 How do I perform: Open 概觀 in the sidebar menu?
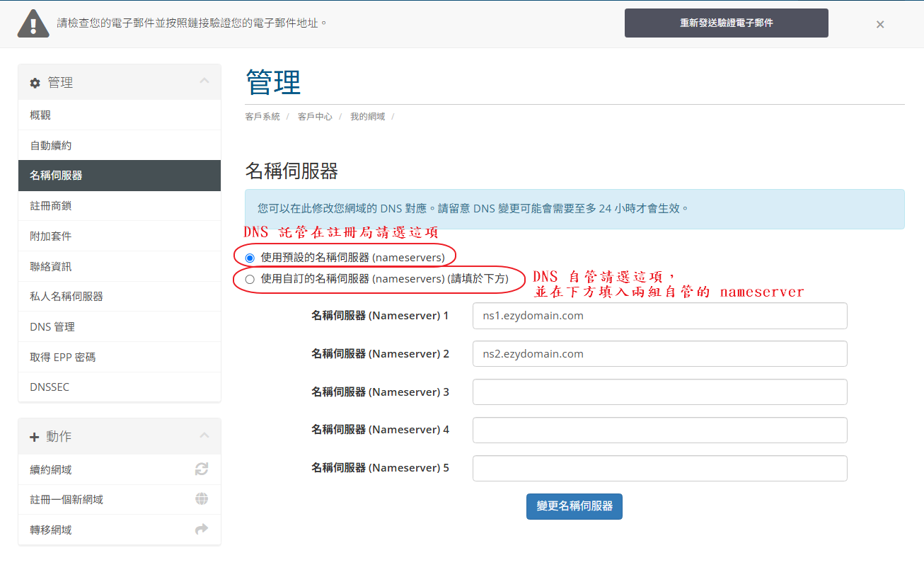40,115
